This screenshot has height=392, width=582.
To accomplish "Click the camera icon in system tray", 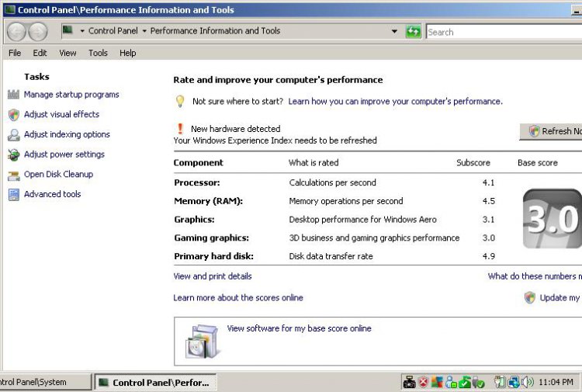I will [410, 382].
